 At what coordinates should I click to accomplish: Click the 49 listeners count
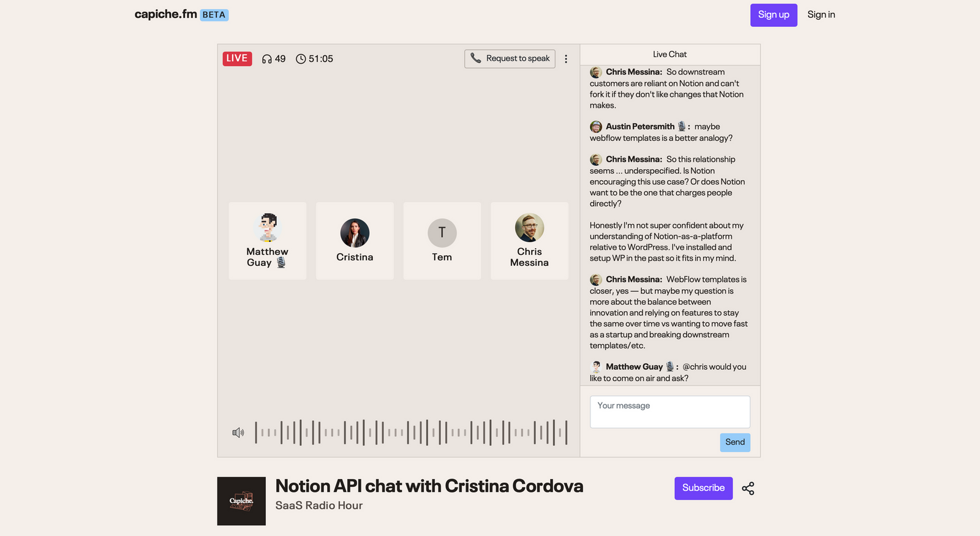point(280,59)
